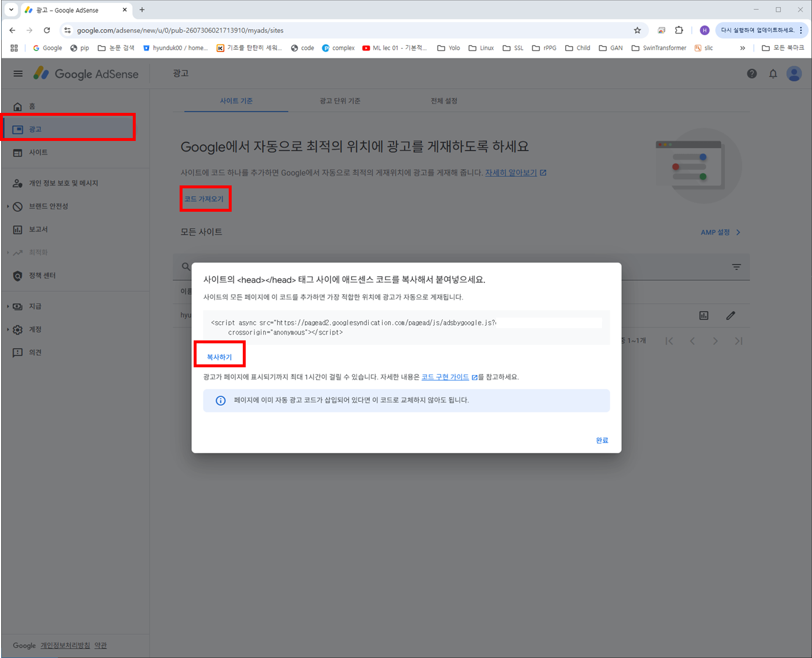The height and width of the screenshot is (658, 812).
Task: Open the 논문 검색 bookmark folder
Action: click(116, 48)
